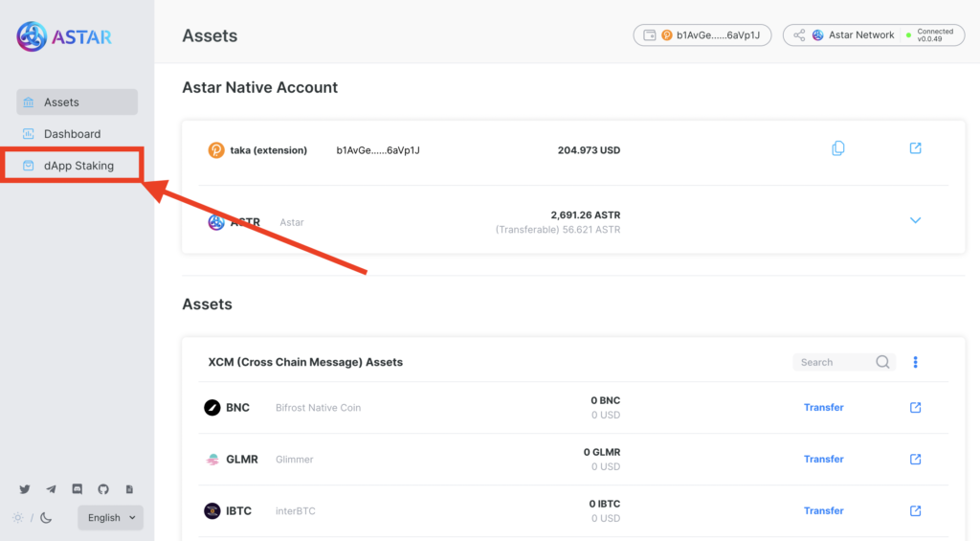980x541 pixels.
Task: Click the interBTC token name
Action: click(296, 511)
